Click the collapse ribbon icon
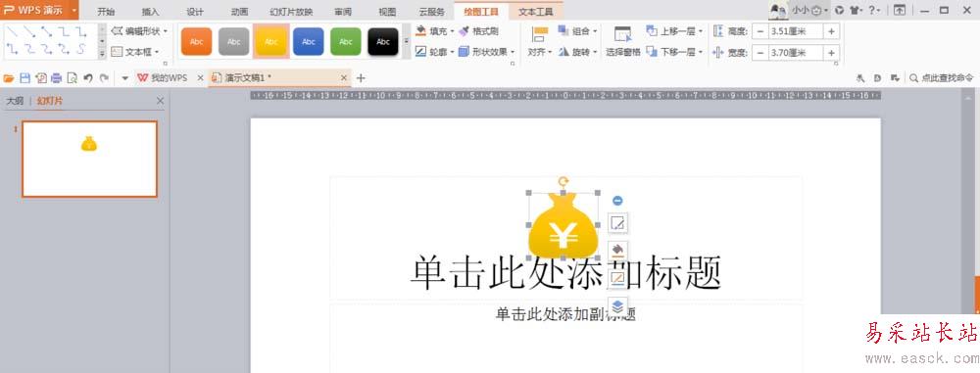The image size is (980, 373). point(900,10)
